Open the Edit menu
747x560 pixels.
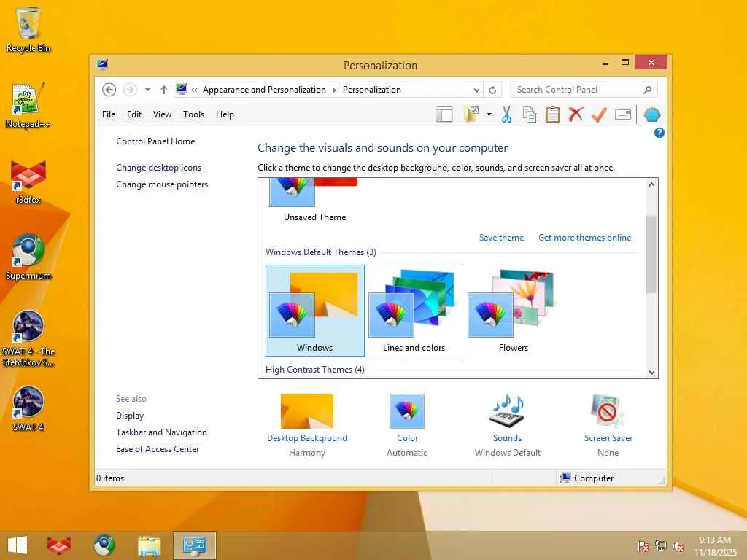pyautogui.click(x=134, y=114)
